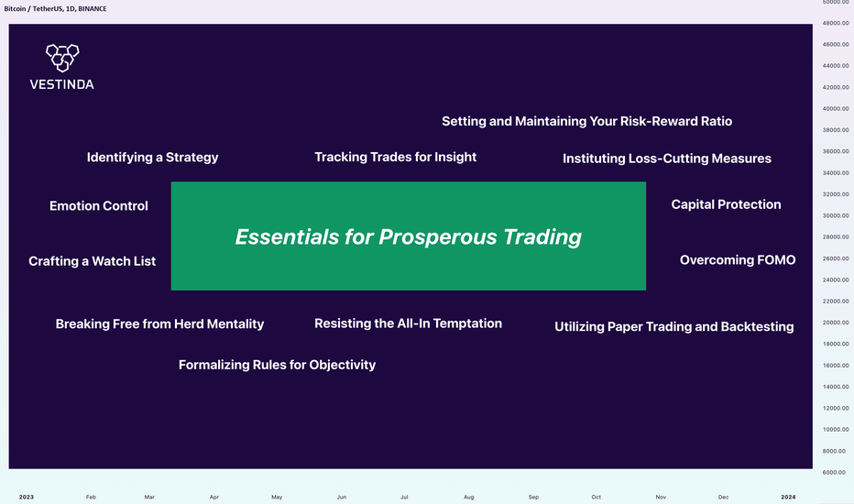Select Tracking Trades for Insight text
The height and width of the screenshot is (504, 854).
[x=396, y=157]
